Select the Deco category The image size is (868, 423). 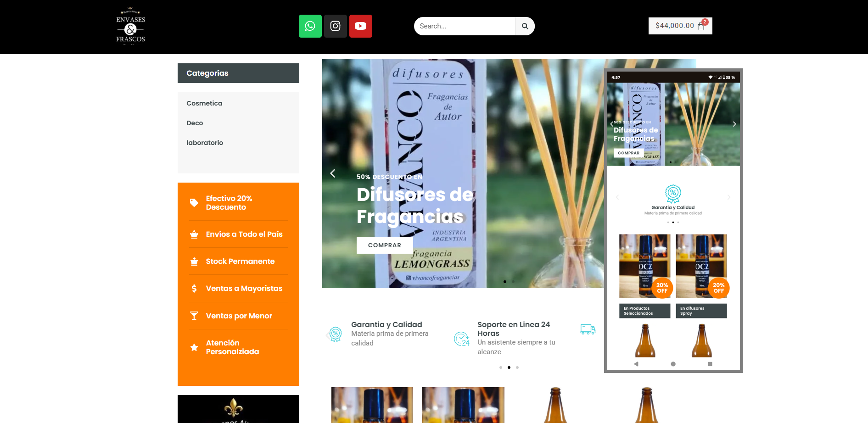(x=195, y=123)
